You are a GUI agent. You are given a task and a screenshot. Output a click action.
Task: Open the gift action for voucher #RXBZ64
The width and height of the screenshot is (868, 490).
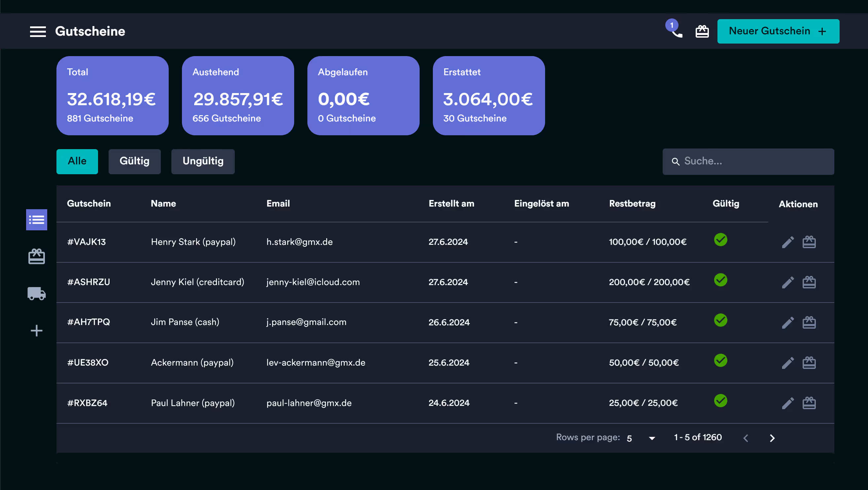pos(809,403)
